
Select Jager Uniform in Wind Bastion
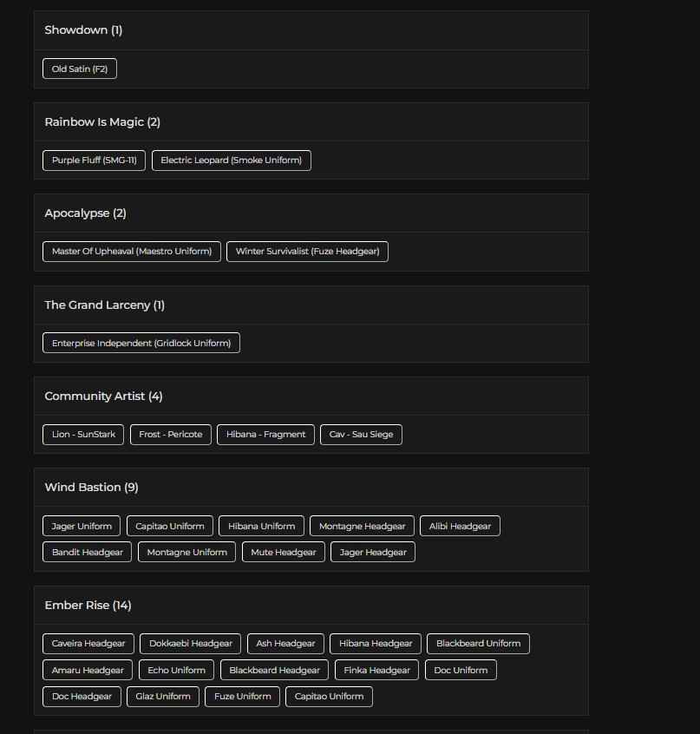point(82,526)
